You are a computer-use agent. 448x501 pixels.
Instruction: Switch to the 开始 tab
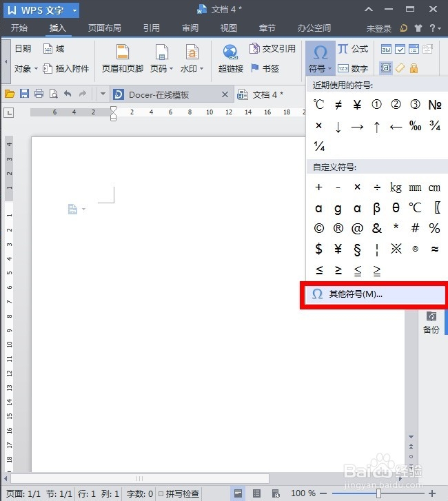(x=19, y=28)
